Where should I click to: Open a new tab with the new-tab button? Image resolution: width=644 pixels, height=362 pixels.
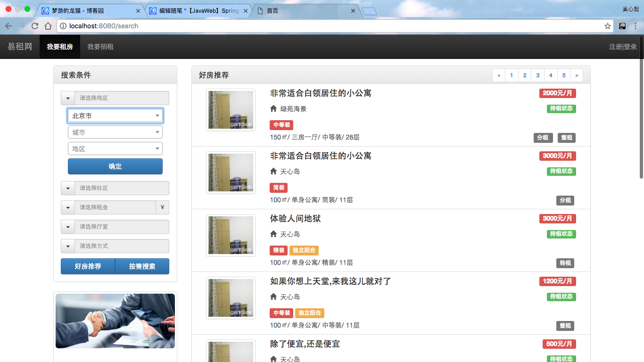[x=369, y=11]
